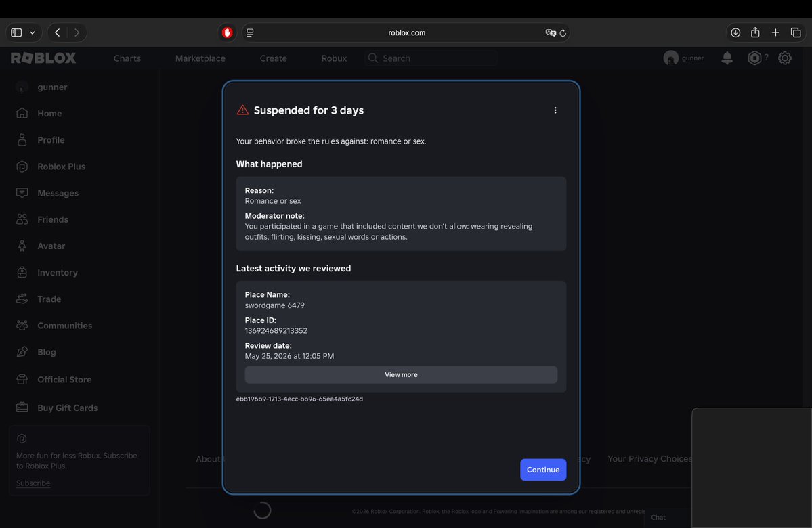812x528 pixels.
Task: Click the Share icon in Safari toolbar
Action: (755, 32)
